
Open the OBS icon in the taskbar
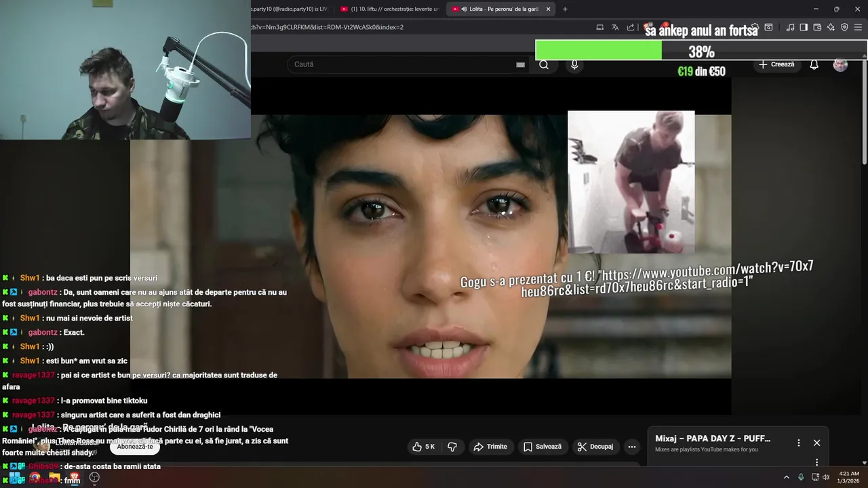(94, 478)
